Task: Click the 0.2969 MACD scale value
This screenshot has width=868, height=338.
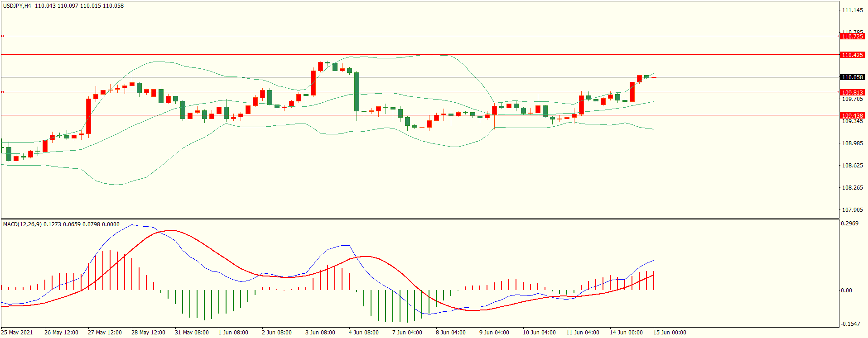Action: pyautogui.click(x=849, y=224)
